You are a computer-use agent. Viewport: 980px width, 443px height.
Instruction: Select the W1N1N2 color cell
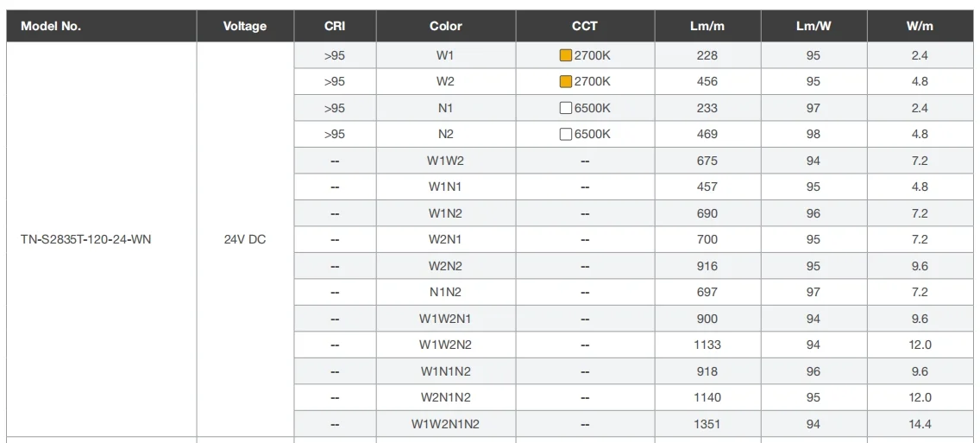click(446, 371)
